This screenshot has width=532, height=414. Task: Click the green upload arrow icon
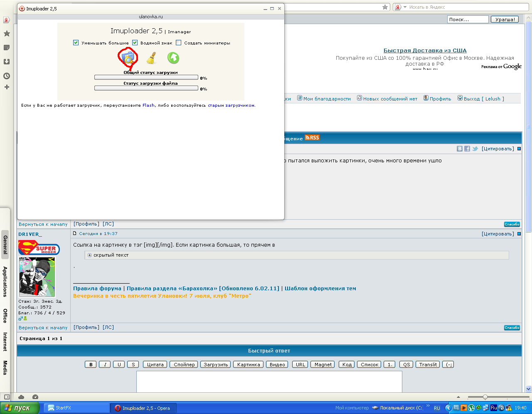[x=173, y=58]
